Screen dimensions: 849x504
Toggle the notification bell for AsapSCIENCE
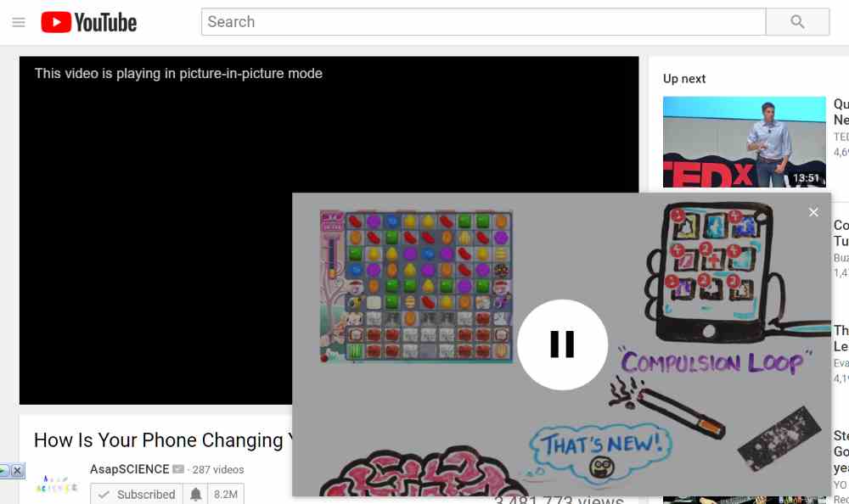click(195, 495)
